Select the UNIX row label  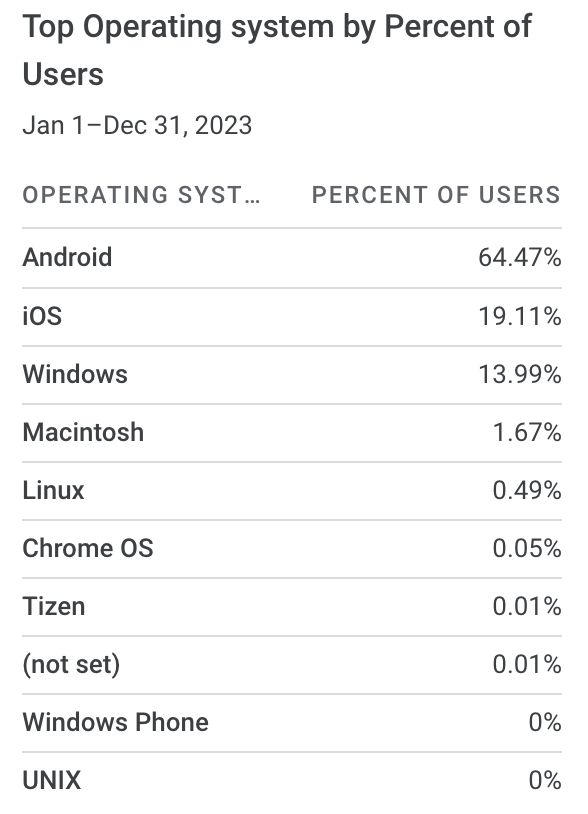point(51,781)
